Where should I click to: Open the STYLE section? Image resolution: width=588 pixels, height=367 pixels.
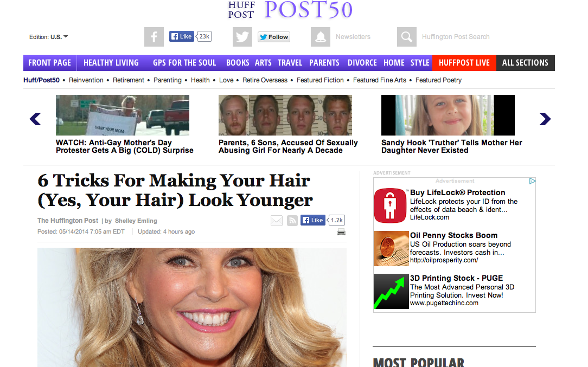point(420,62)
